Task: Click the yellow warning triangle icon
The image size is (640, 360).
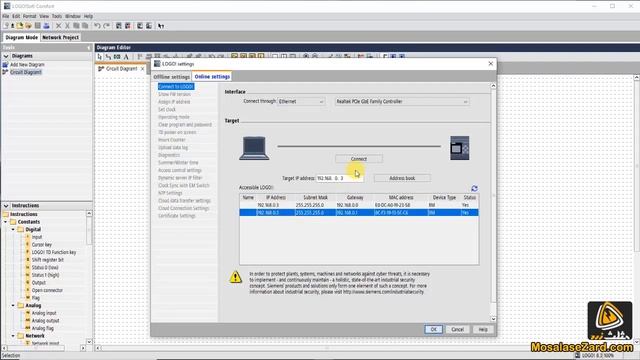Action: click(235, 277)
